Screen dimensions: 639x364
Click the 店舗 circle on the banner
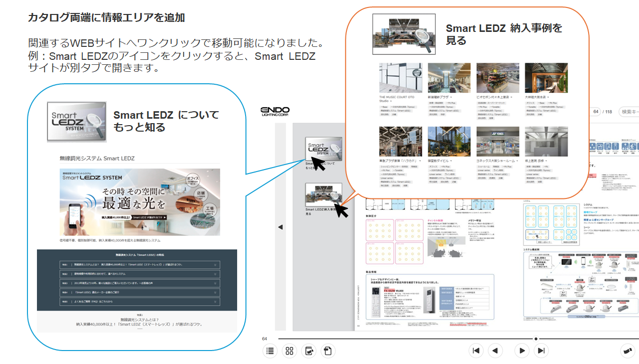click(x=200, y=194)
